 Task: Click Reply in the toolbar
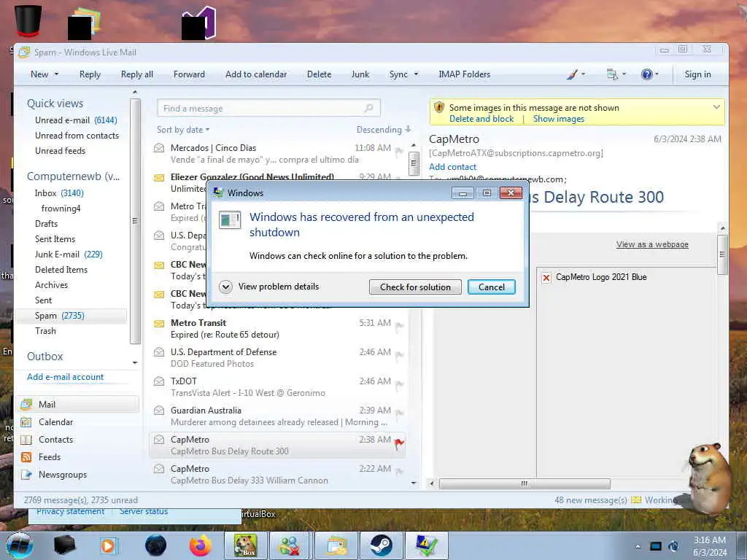coord(90,74)
